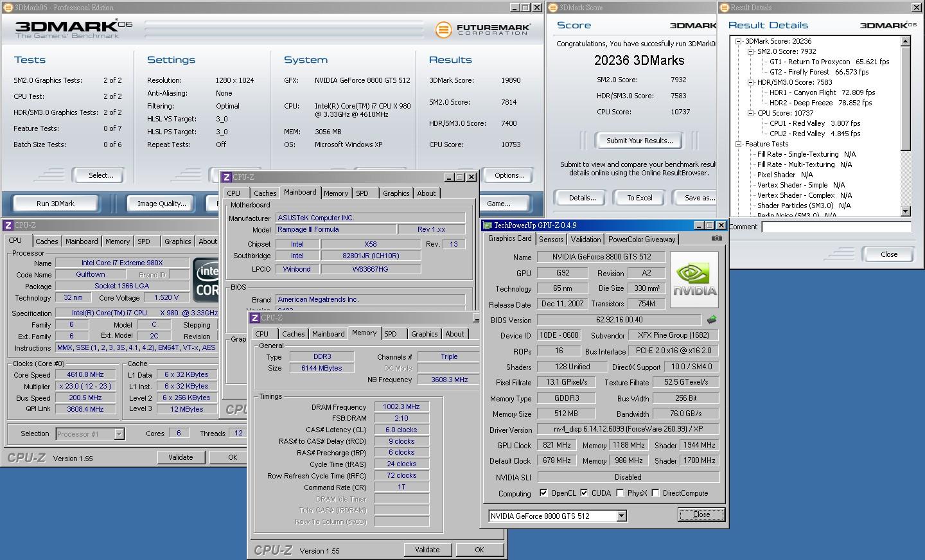Screen dimensions: 925x560
Task: Maximize the 3DMark06 main window
Action: click(x=525, y=8)
